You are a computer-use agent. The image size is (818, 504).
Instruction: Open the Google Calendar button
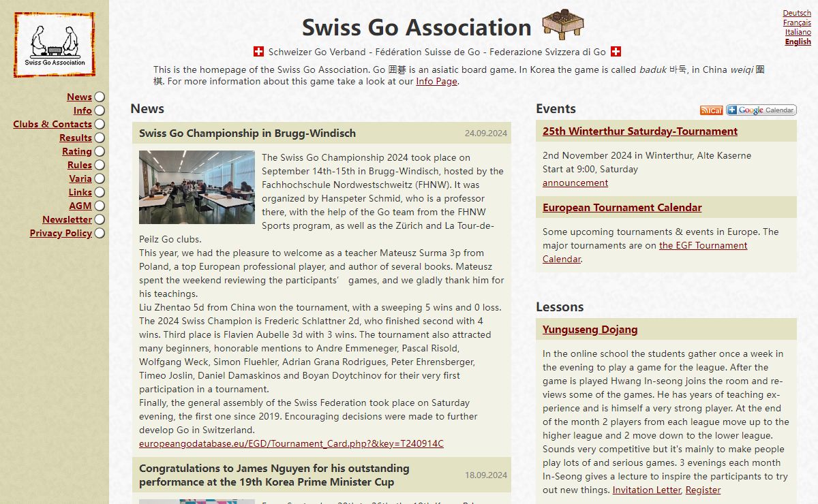pyautogui.click(x=761, y=110)
